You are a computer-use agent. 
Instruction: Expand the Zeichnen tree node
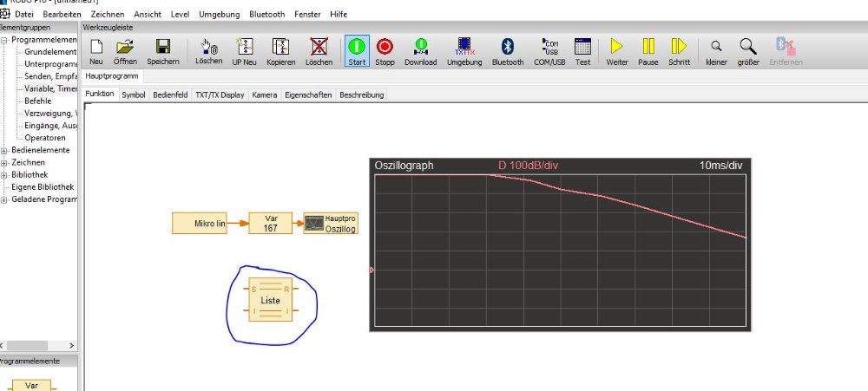coord(5,163)
